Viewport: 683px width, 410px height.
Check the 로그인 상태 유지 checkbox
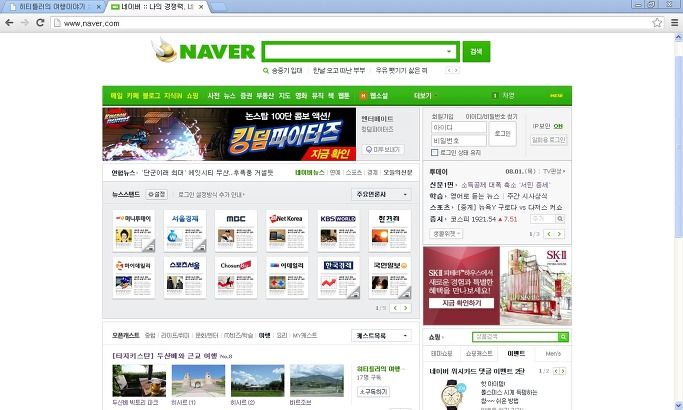coord(434,152)
